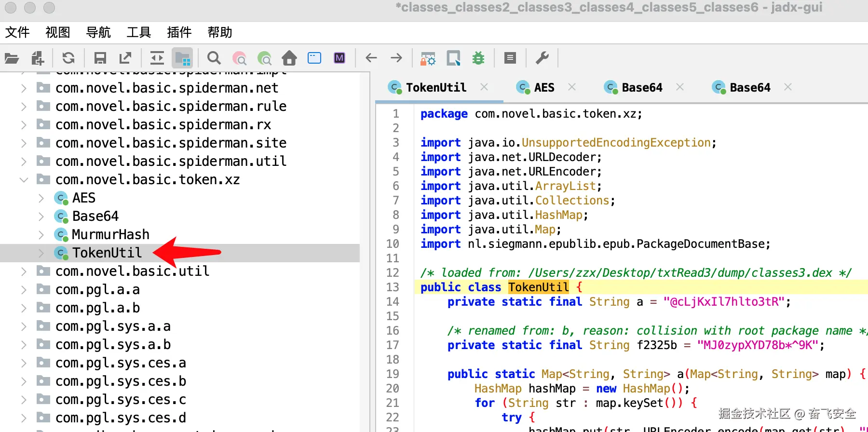Click the navigate back arrow
The width and height of the screenshot is (868, 432).
pyautogui.click(x=371, y=58)
